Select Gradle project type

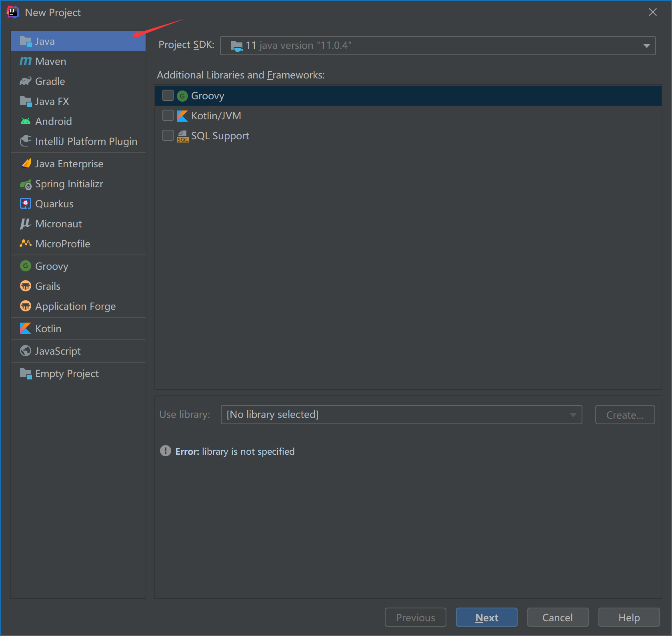pyautogui.click(x=78, y=81)
